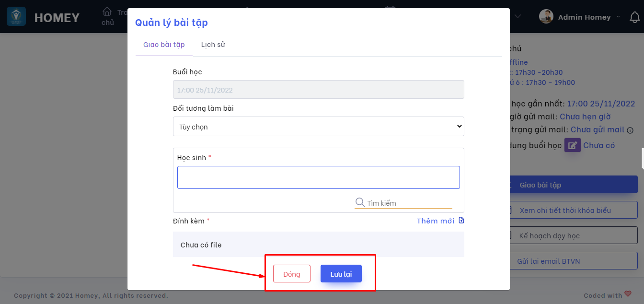Image resolution: width=644 pixels, height=304 pixels.
Task: Expand the Admin Homey account menu arrow
Action: click(x=618, y=17)
